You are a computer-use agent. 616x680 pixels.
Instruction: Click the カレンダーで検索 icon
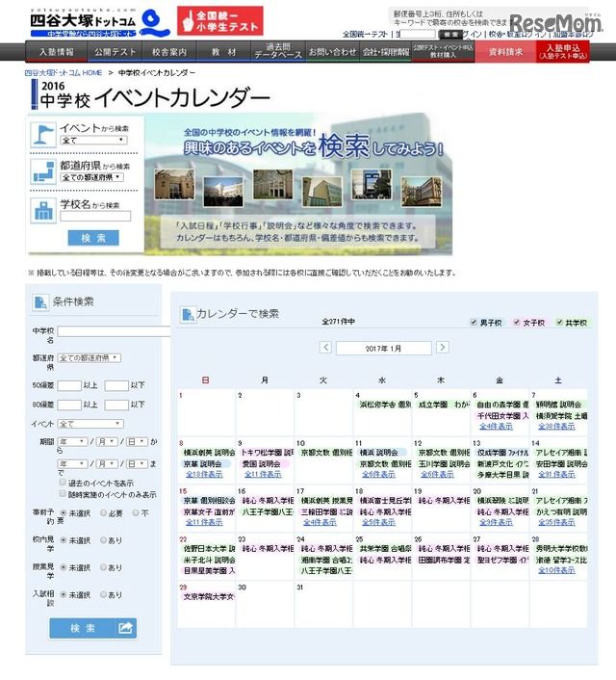point(188,314)
